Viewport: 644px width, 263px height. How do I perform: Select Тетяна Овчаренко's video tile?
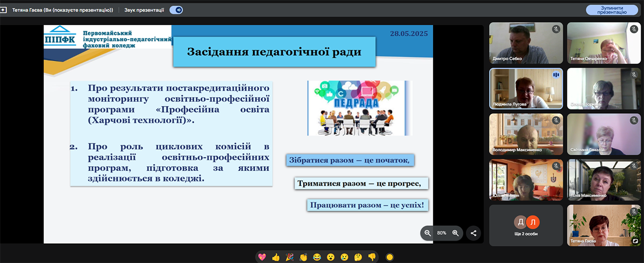pyautogui.click(x=604, y=43)
